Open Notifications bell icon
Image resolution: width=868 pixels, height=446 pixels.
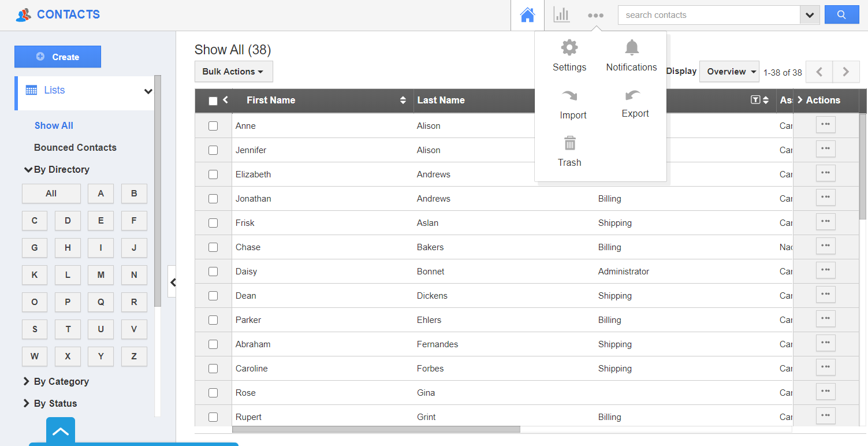[632, 48]
